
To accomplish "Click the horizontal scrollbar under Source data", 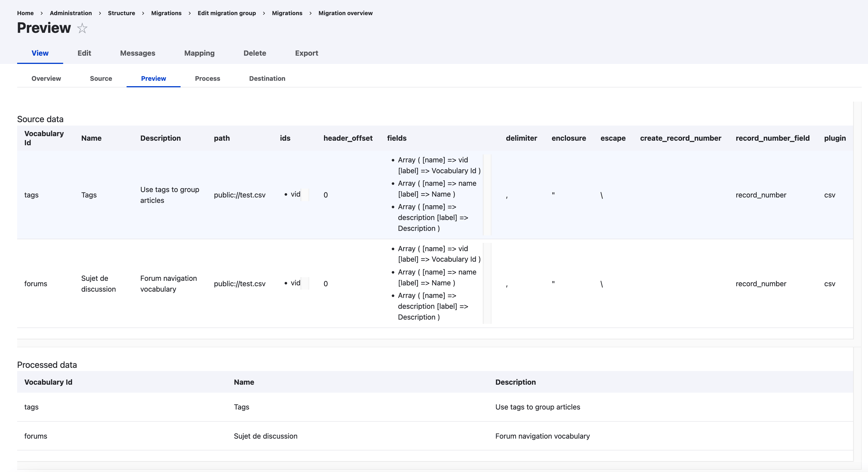I will [435, 343].
